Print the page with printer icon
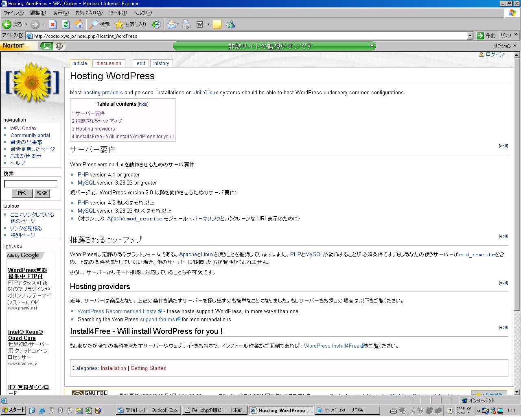This screenshot has width=521, height=420. point(187,24)
